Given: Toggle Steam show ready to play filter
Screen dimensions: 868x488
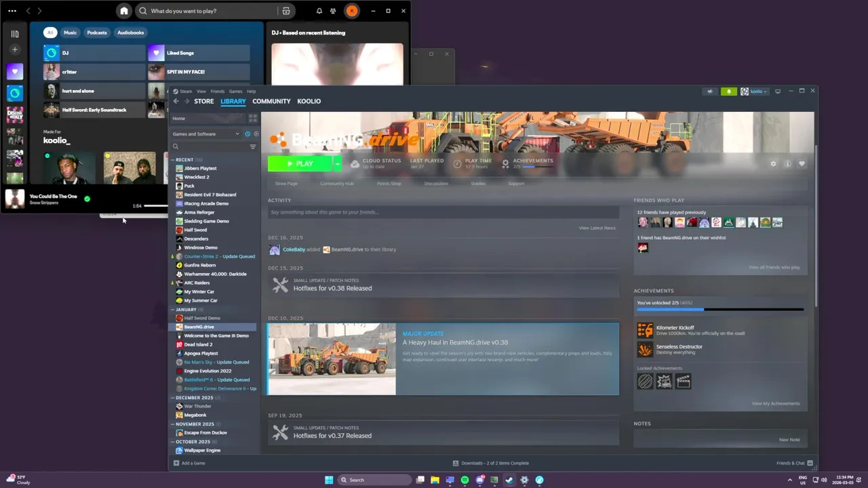Looking at the screenshot, I should pyautogui.click(x=256, y=134).
